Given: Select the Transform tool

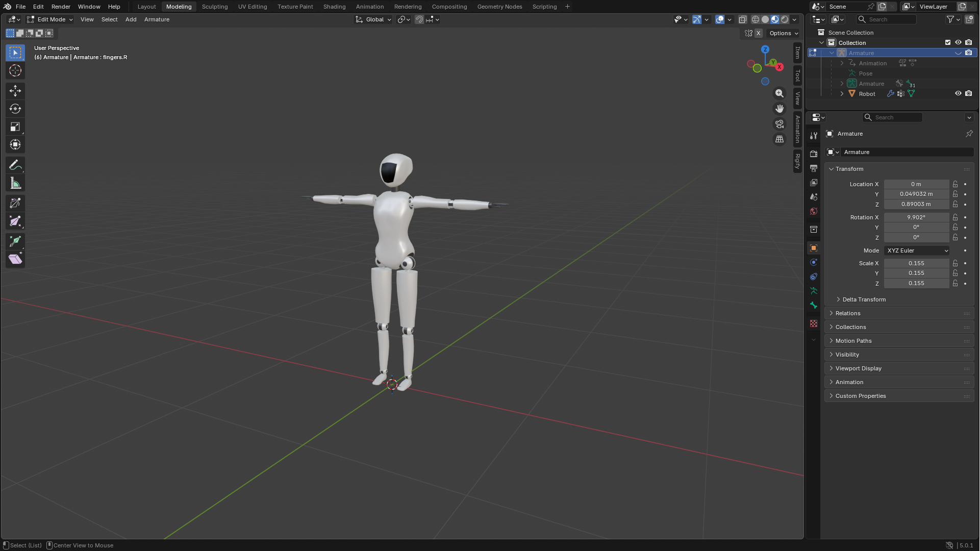Looking at the screenshot, I should pos(15,144).
